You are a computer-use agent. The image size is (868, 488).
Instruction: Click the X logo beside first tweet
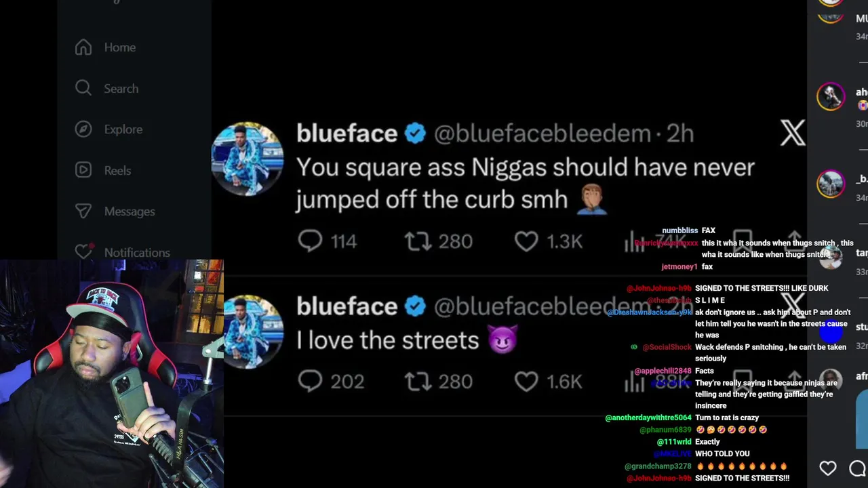pos(793,133)
